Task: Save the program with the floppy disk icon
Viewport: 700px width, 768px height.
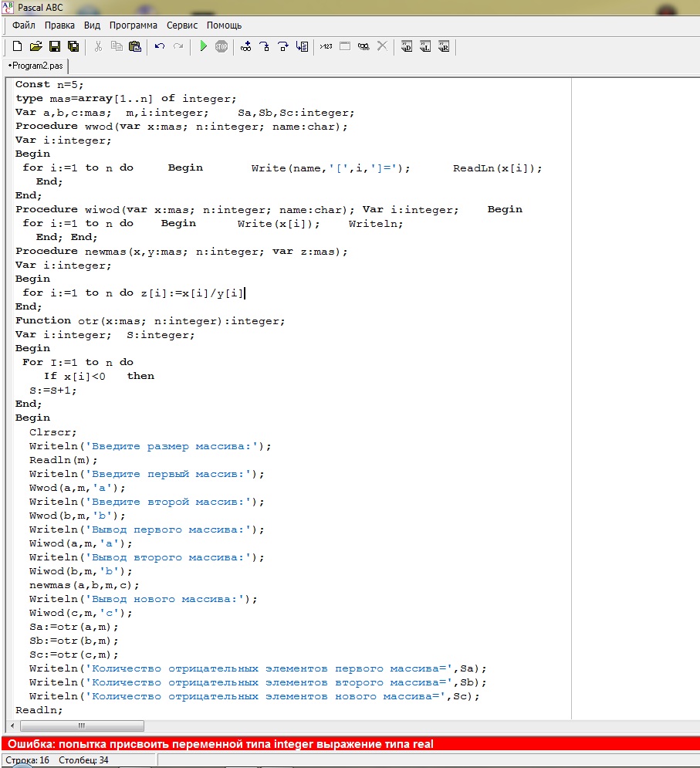Action: [x=55, y=46]
